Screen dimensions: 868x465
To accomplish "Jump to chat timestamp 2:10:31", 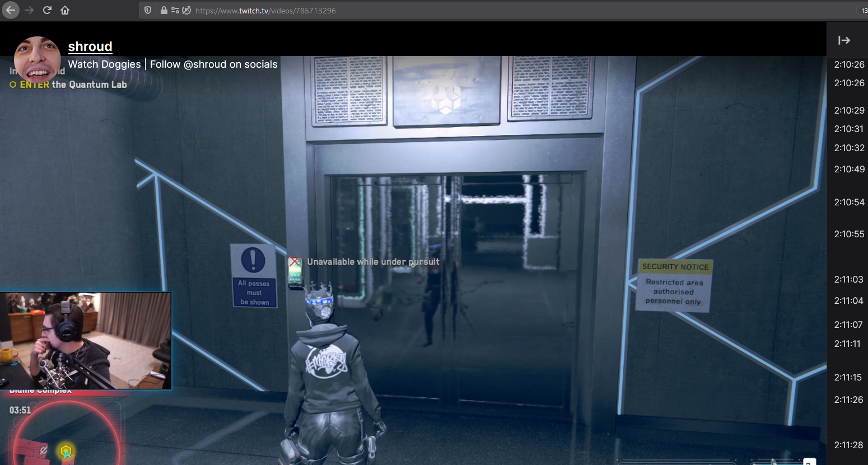I will coord(849,129).
